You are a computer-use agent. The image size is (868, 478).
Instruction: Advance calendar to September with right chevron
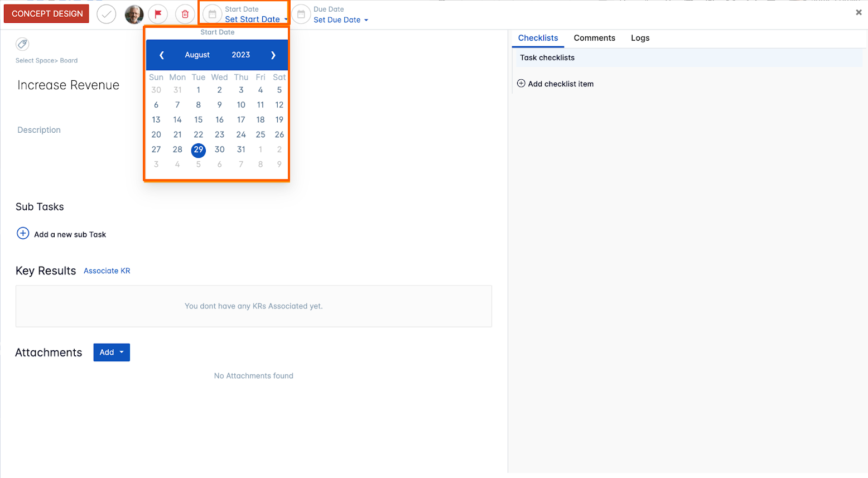(273, 55)
